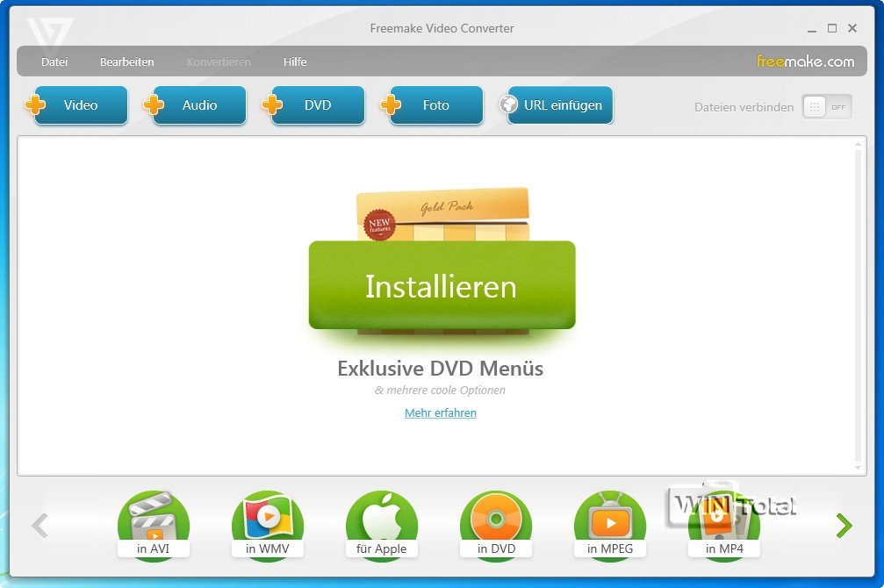This screenshot has height=588, width=884.
Task: Select the in DVD output icon
Action: coord(496,526)
